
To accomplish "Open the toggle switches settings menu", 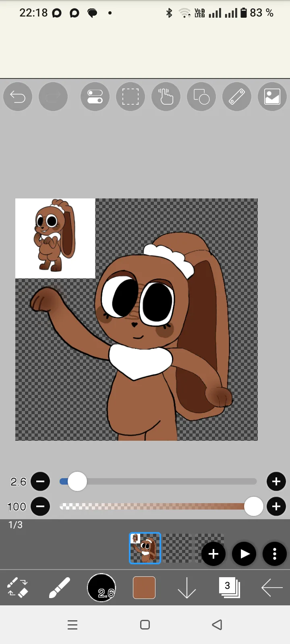I will [x=95, y=97].
